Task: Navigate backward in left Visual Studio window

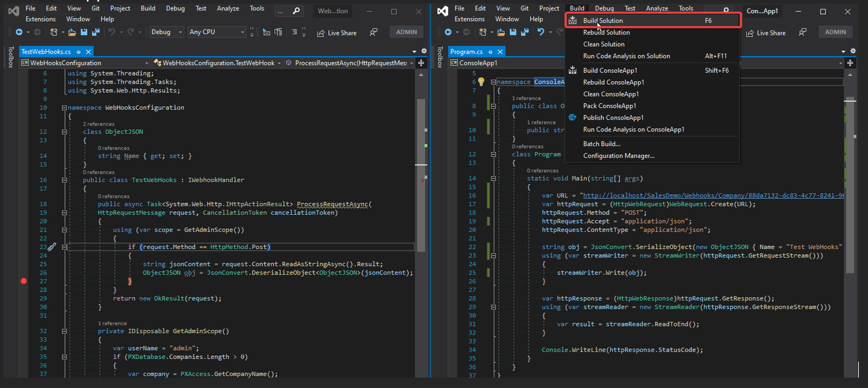Action: [19, 32]
